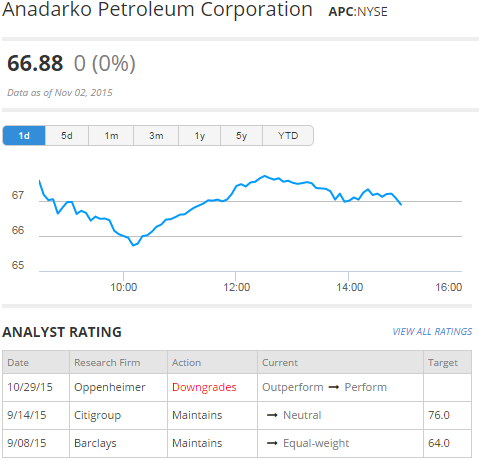Click the 12:00 time axis label
The width and height of the screenshot is (479, 464).
tap(236, 287)
